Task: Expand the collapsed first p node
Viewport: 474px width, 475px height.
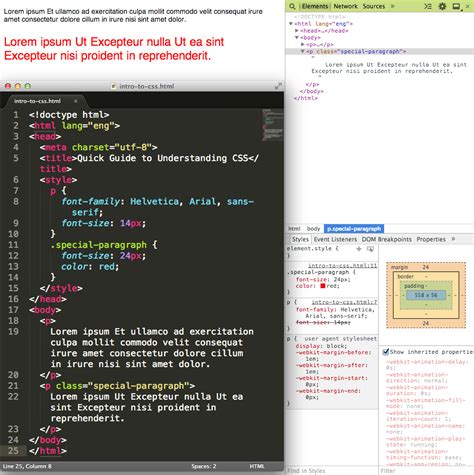Action: (303, 44)
